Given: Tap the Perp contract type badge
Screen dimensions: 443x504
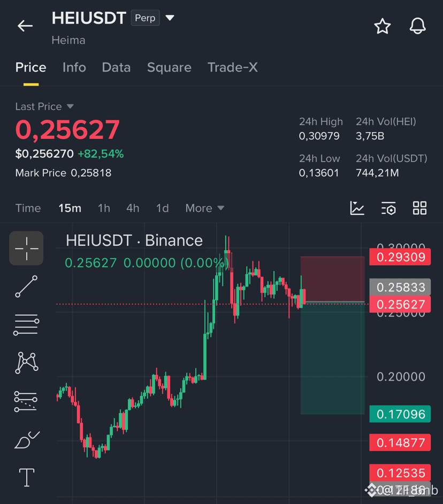Looking at the screenshot, I should 145,18.
